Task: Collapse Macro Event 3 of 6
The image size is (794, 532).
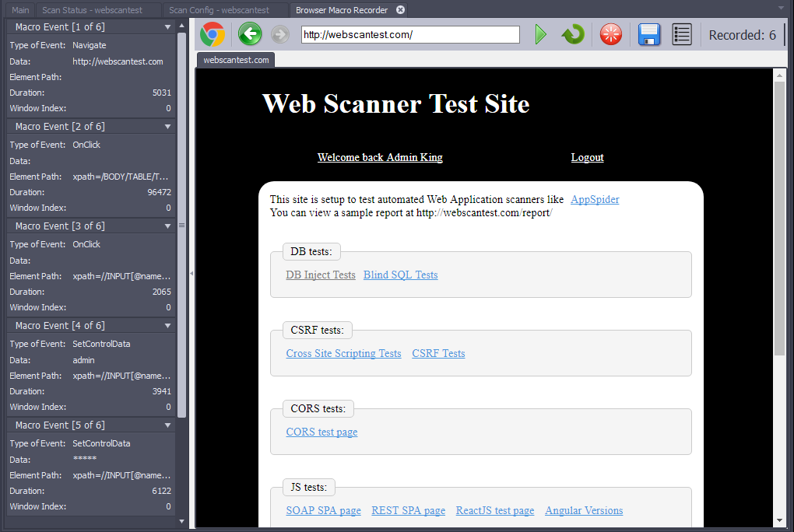Action: [x=167, y=226]
